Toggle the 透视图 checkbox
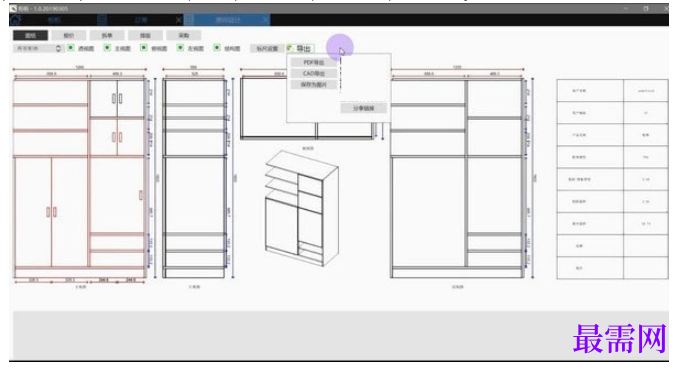Viewport: 685px width, 370px height. tap(70, 48)
